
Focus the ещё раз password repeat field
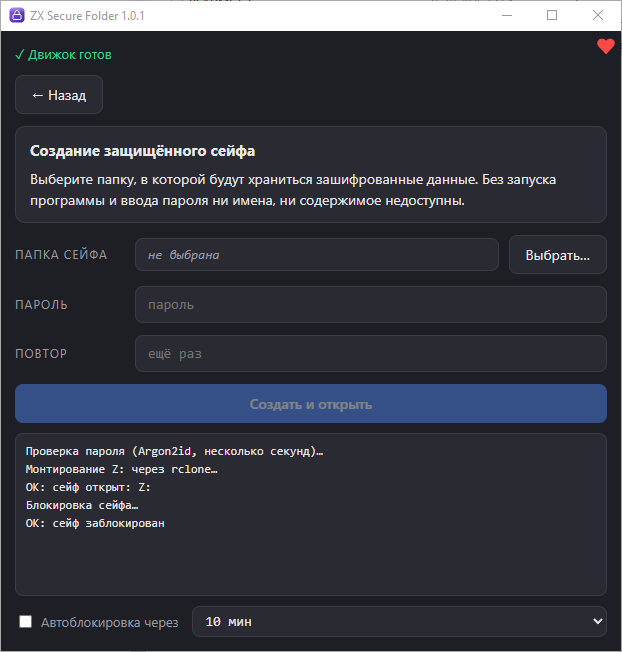coord(371,354)
